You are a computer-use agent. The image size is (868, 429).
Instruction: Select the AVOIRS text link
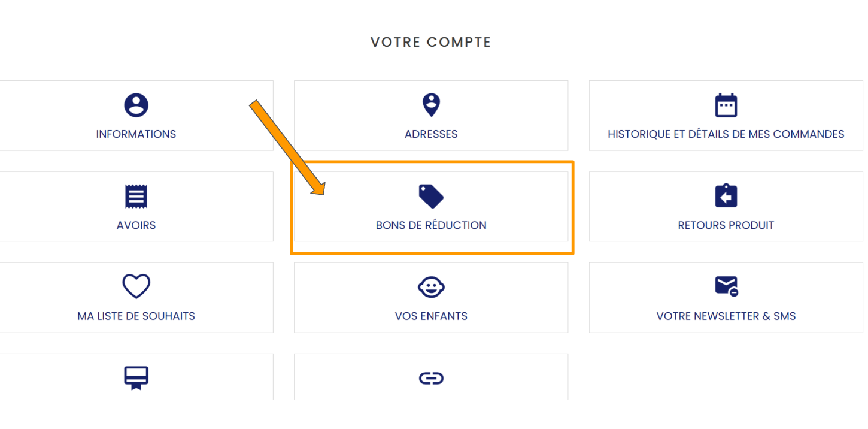pyautogui.click(x=136, y=225)
